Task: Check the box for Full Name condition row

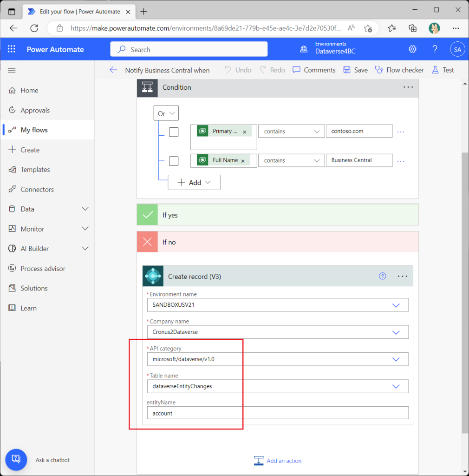Action: click(174, 161)
